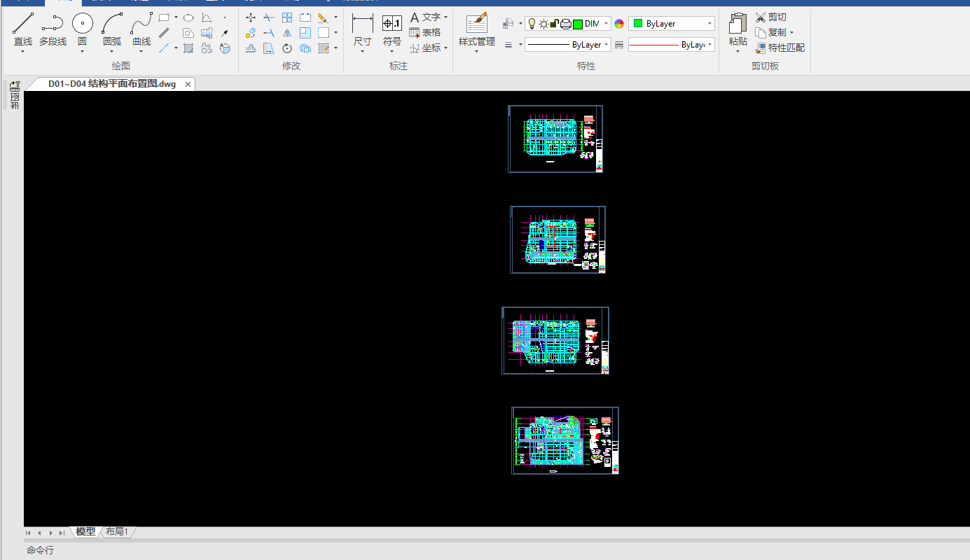Select the rotate tool icon
This screenshot has height=560, width=970.
pos(287,48)
